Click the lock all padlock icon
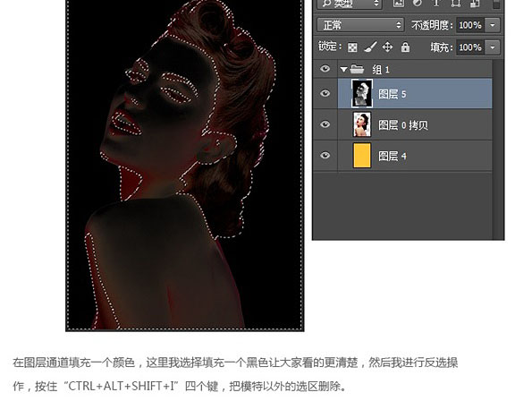The image size is (532, 401). pyautogui.click(x=405, y=47)
